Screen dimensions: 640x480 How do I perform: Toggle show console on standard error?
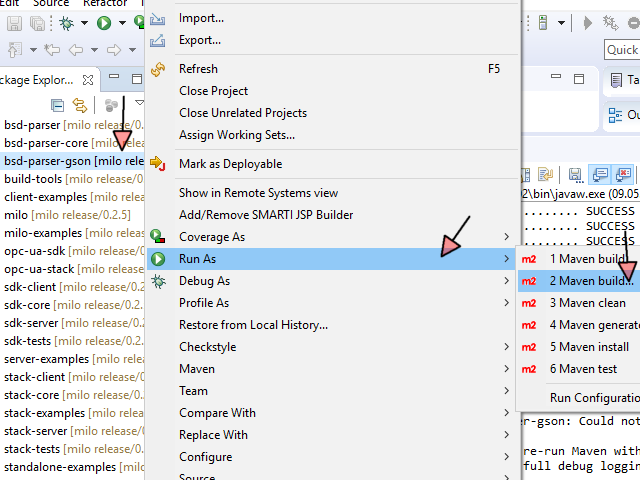click(624, 174)
